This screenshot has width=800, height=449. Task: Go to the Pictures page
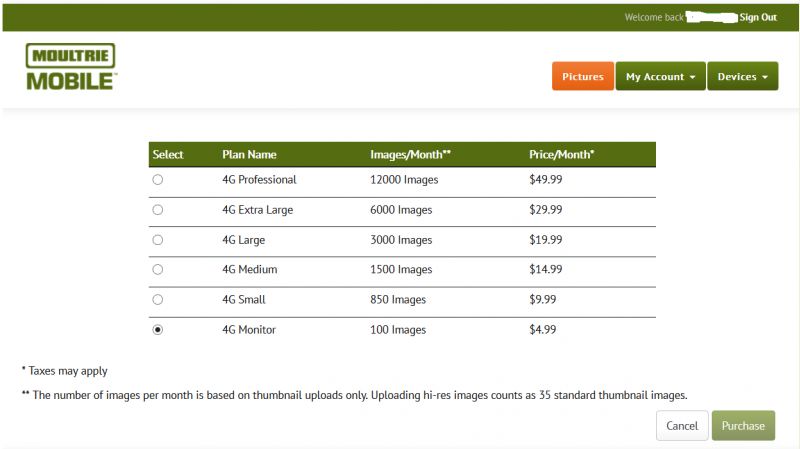[x=583, y=77]
